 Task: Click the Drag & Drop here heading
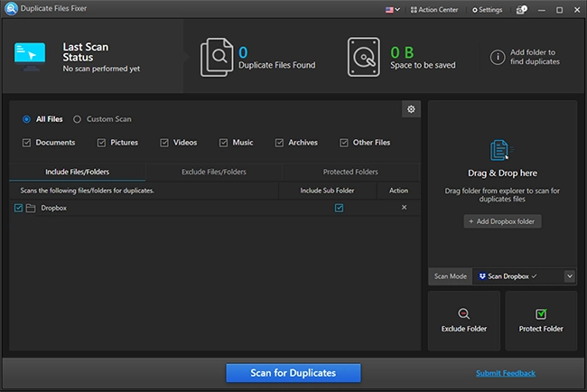(502, 173)
